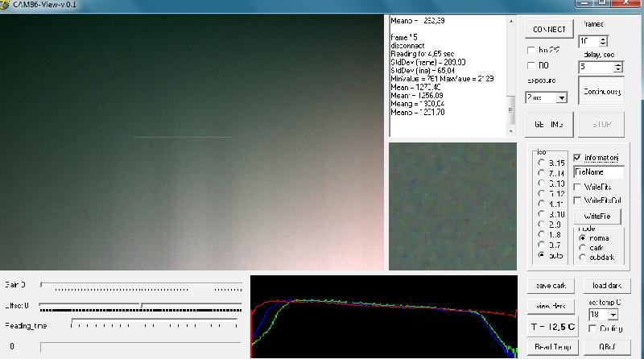The height and width of the screenshot is (359, 644).
Task: Click the 'Reading for 4,65 sec' log line
Action: (422, 54)
